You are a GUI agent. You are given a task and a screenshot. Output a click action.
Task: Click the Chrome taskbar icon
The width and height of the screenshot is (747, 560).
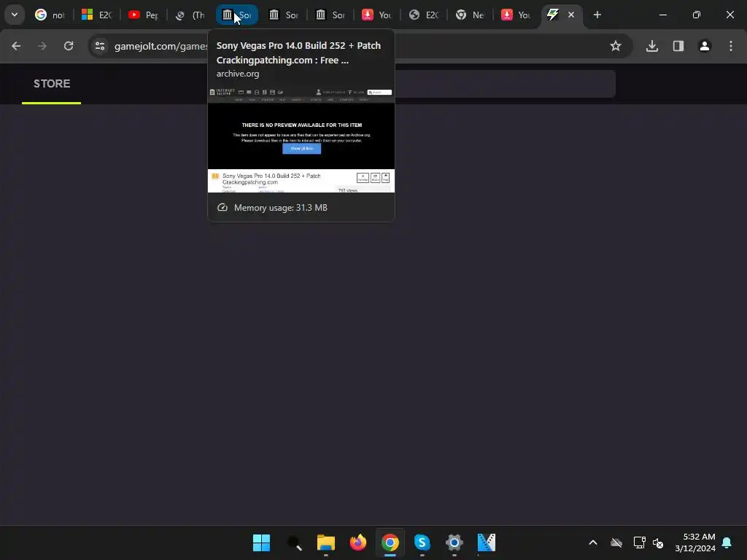tap(390, 542)
